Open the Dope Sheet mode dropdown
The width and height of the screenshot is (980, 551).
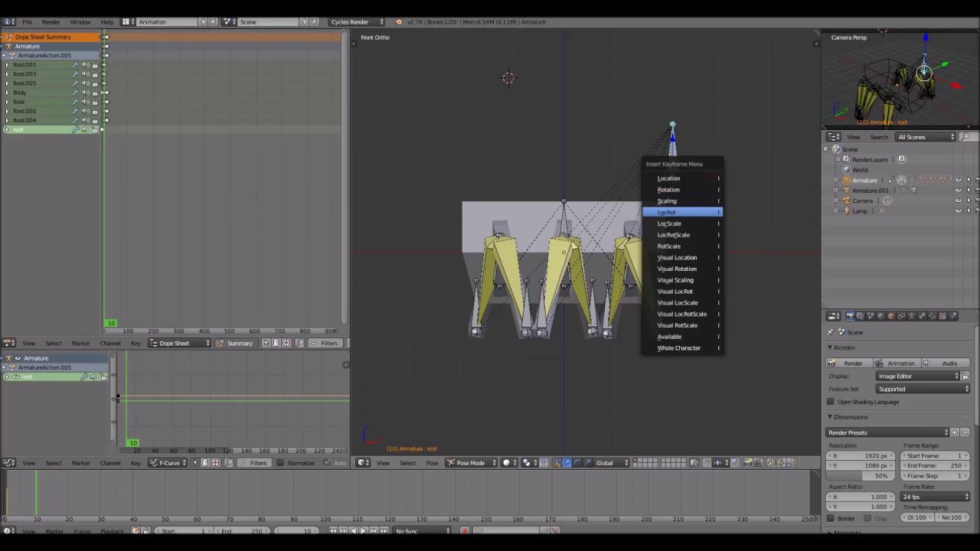pos(179,343)
